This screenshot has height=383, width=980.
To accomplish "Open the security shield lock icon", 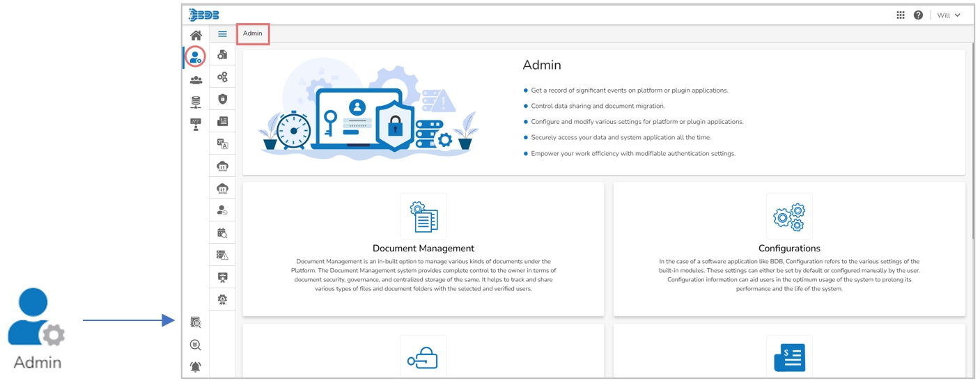I will pos(222,99).
